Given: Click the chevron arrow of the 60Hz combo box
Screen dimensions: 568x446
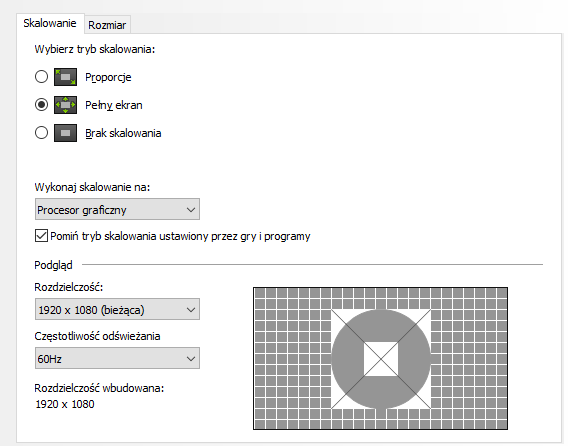Looking at the screenshot, I should [191, 359].
